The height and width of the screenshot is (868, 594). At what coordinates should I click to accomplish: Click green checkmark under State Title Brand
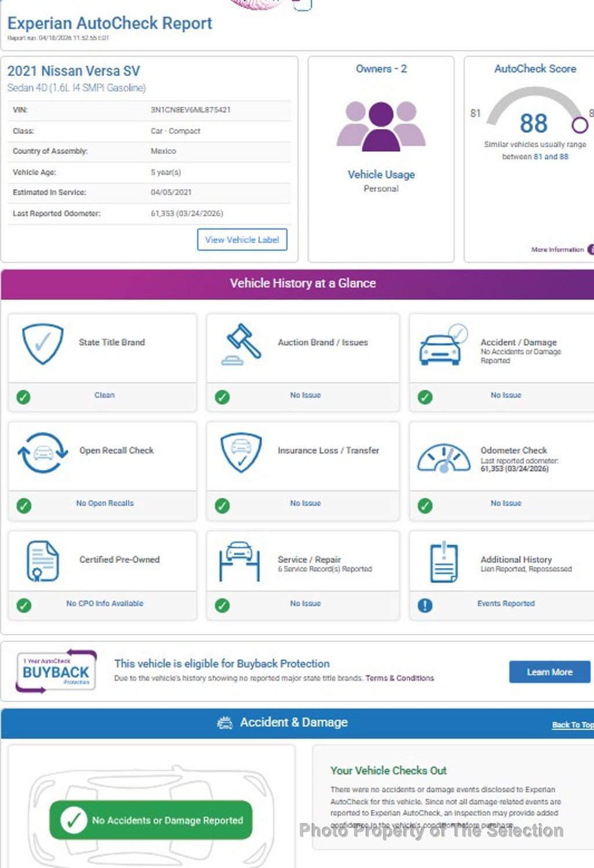pyautogui.click(x=23, y=397)
